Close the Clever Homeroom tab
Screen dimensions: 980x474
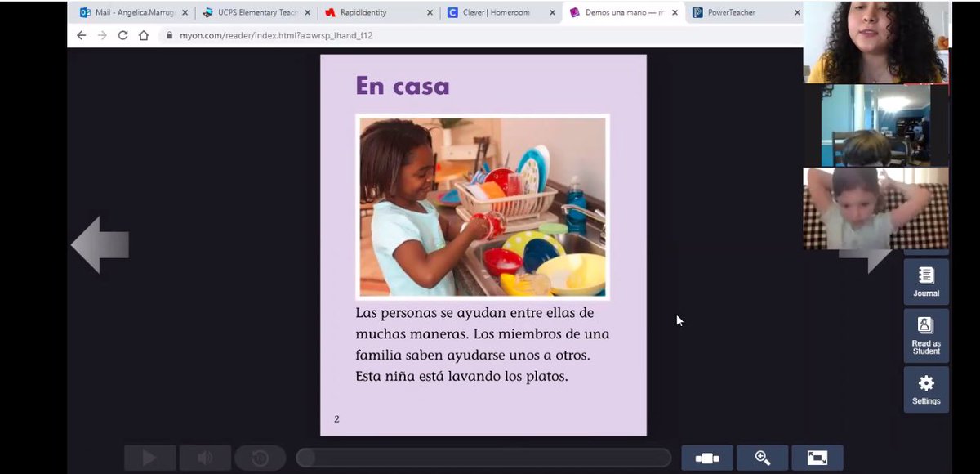click(552, 13)
